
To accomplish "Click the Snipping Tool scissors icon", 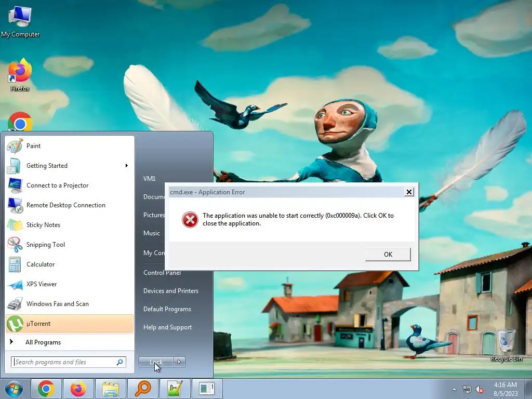I will pos(15,245).
